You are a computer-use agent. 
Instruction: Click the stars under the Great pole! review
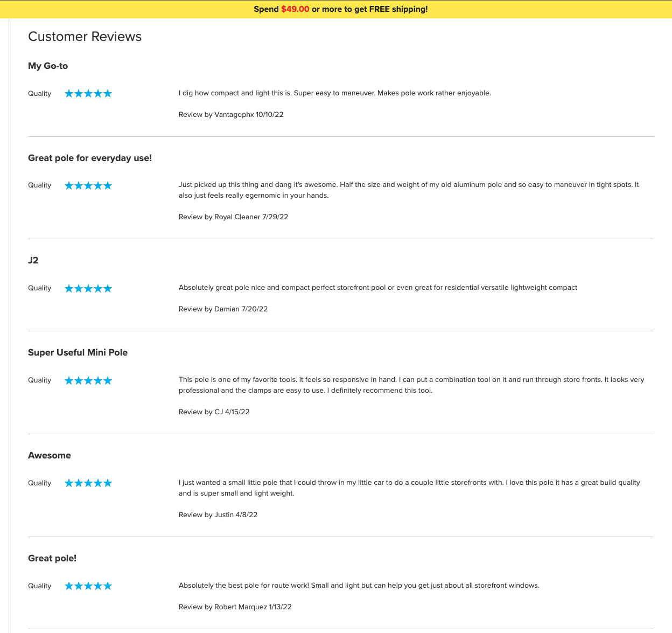[x=88, y=586]
